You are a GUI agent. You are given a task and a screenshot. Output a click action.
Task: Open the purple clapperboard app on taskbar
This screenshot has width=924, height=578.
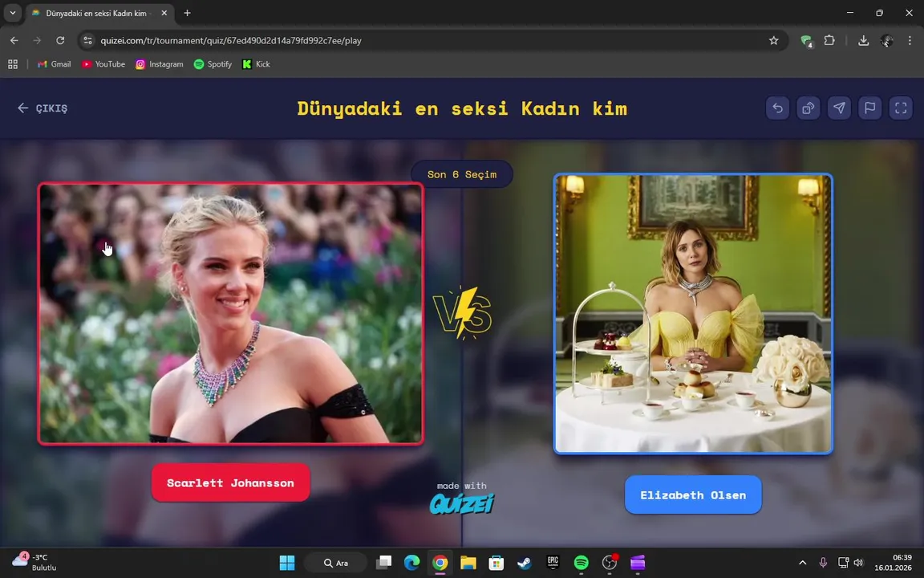tap(638, 563)
